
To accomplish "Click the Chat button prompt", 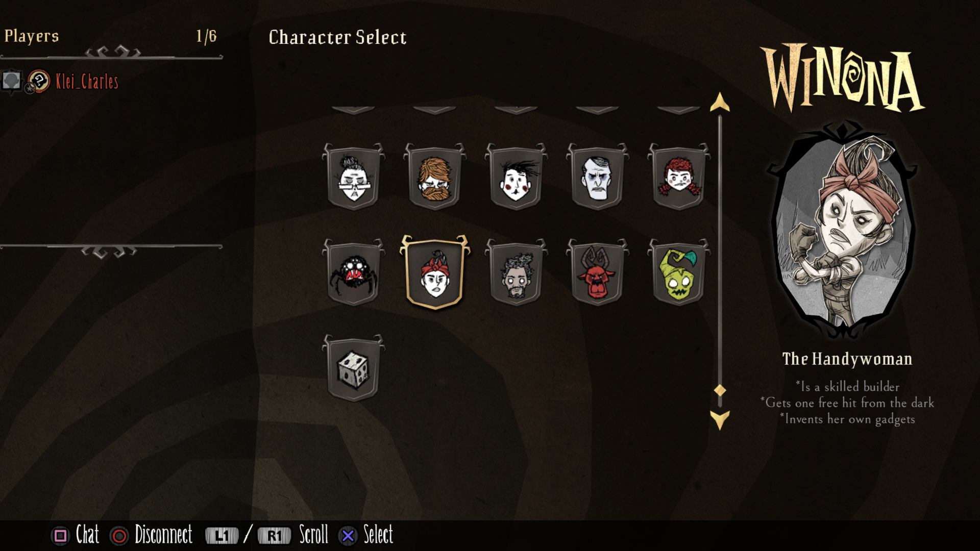I will point(75,535).
